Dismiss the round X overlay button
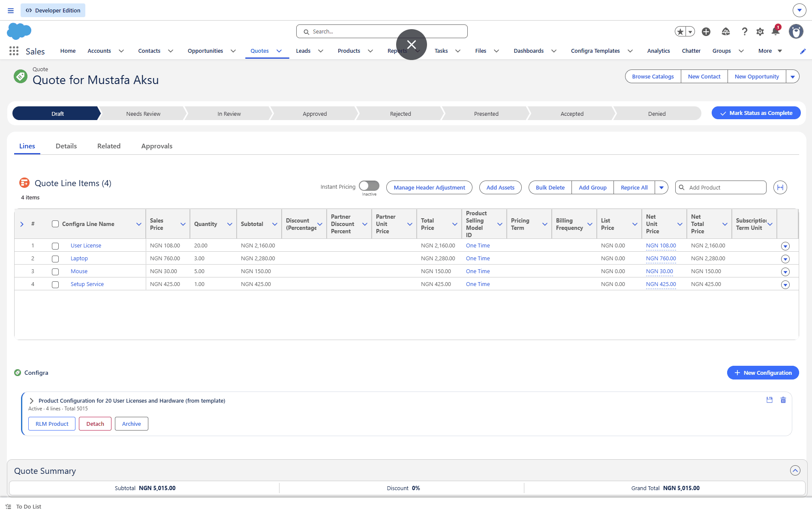This screenshot has height=512, width=812. coord(412,45)
